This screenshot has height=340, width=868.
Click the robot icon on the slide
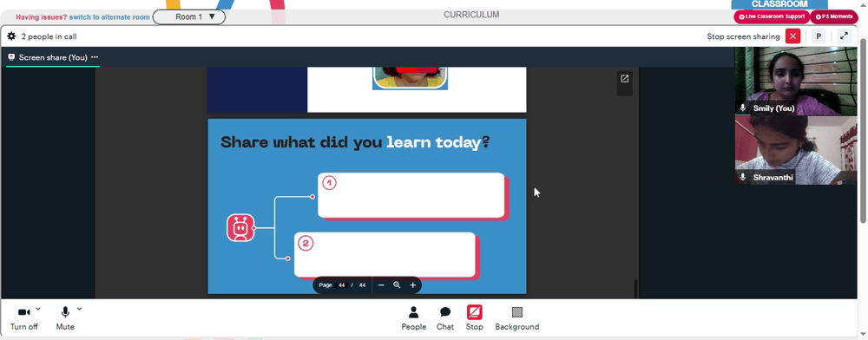(x=240, y=228)
